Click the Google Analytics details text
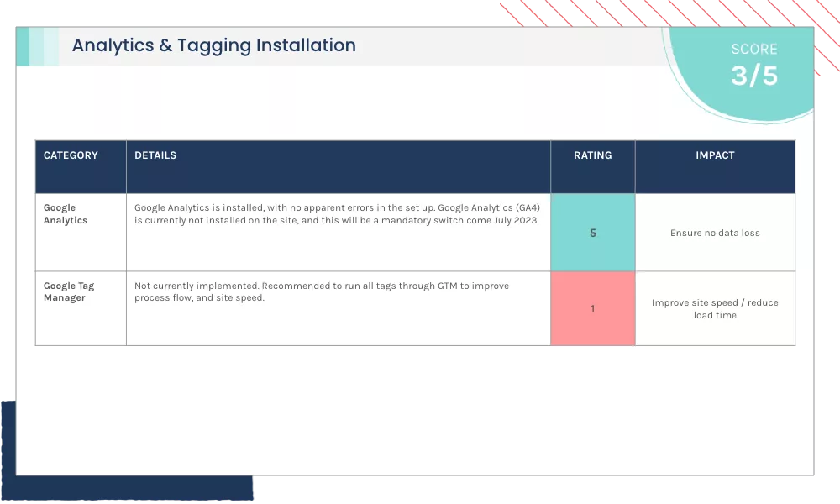840x504 pixels. (x=337, y=214)
